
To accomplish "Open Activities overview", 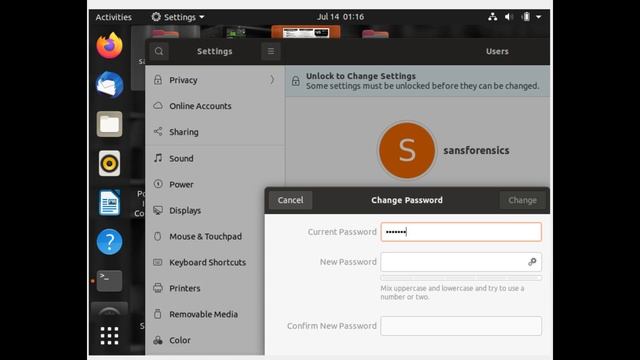I will (x=113, y=17).
